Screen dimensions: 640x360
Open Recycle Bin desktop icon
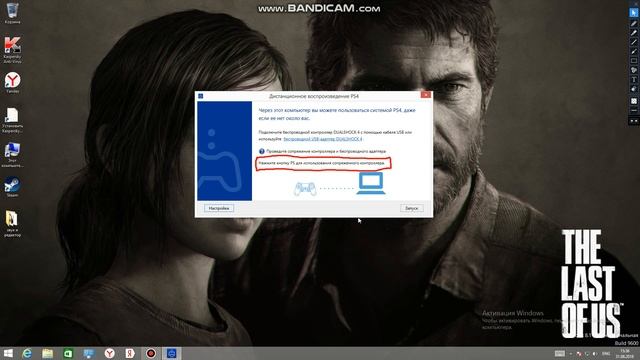(x=12, y=13)
